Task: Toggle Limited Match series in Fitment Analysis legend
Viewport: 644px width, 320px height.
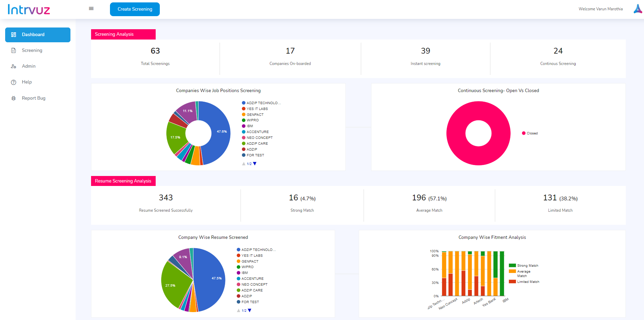Action: pyautogui.click(x=524, y=282)
